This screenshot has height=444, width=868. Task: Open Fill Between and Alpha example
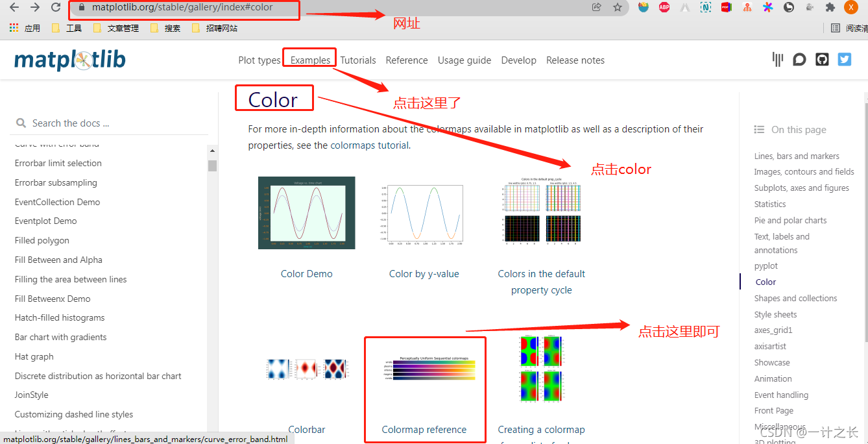pos(58,260)
